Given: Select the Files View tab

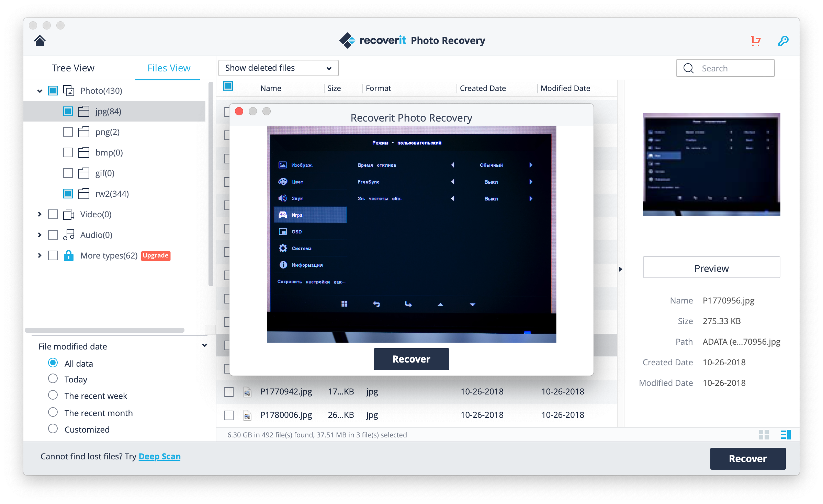Looking at the screenshot, I should (x=169, y=68).
